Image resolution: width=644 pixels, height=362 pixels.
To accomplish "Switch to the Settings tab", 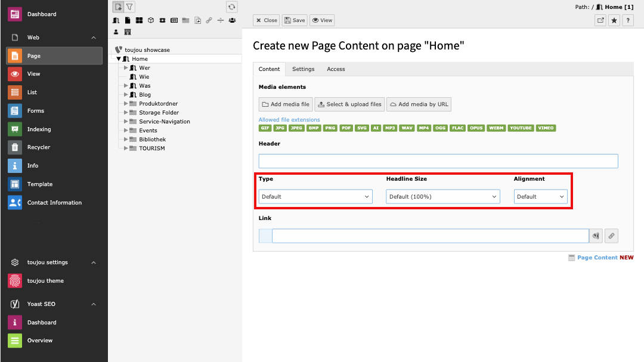I will pyautogui.click(x=303, y=69).
